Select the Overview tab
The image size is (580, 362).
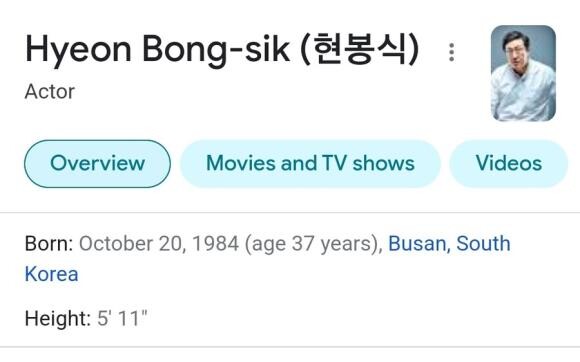[97, 163]
